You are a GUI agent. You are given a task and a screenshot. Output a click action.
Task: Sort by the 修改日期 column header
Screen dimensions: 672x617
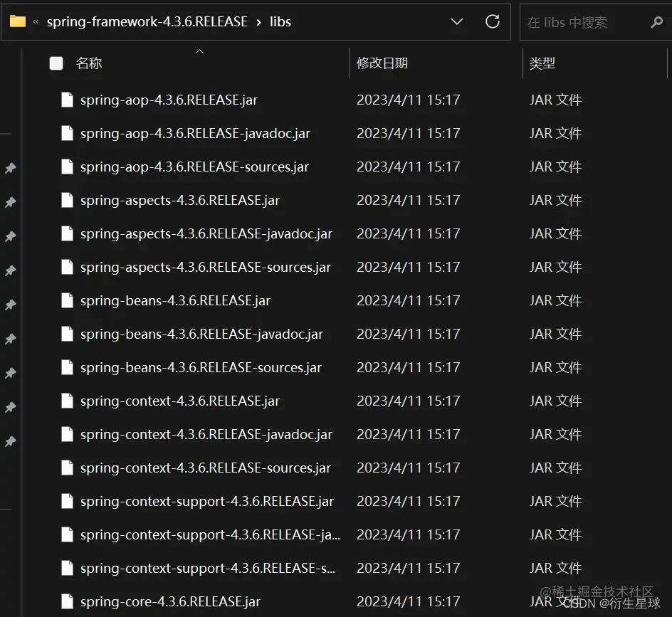point(382,63)
